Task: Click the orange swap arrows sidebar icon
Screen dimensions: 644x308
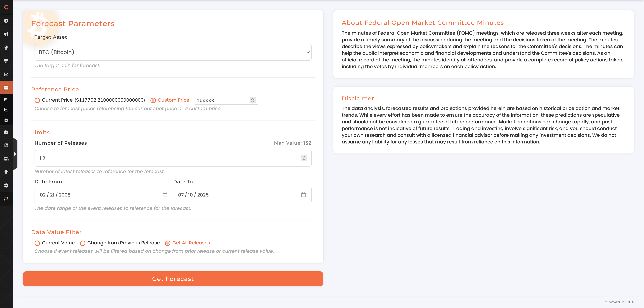Action: (x=6, y=199)
